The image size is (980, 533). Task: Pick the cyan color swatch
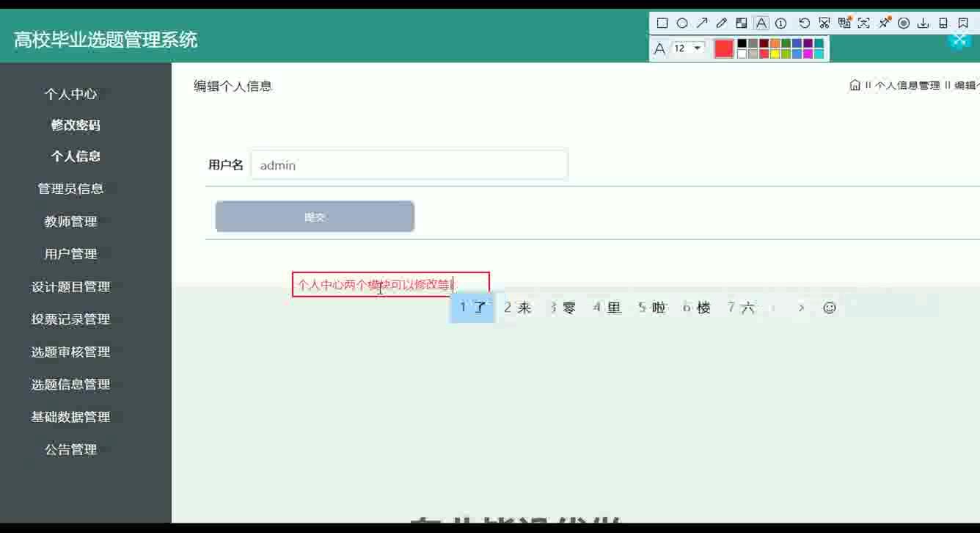point(819,54)
